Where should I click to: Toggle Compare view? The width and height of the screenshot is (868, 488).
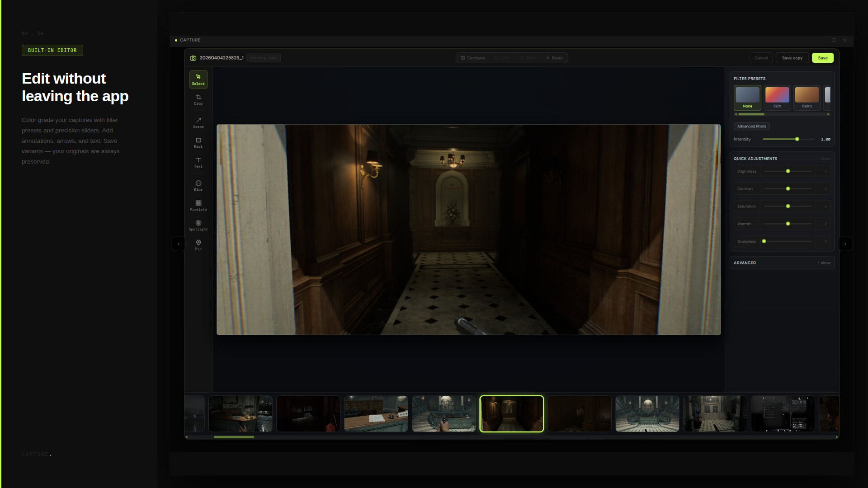pyautogui.click(x=473, y=58)
